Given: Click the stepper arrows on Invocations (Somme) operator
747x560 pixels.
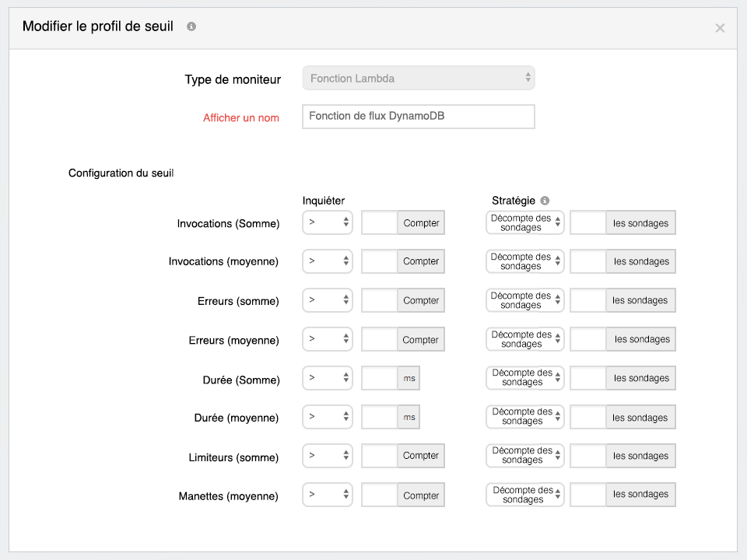Looking at the screenshot, I should click(x=345, y=222).
